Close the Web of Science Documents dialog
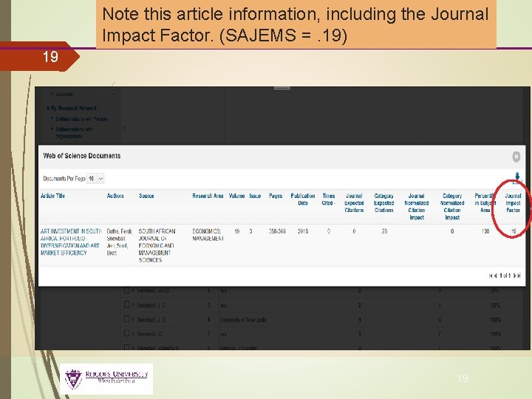The height and width of the screenshot is (399, 532). point(516,157)
